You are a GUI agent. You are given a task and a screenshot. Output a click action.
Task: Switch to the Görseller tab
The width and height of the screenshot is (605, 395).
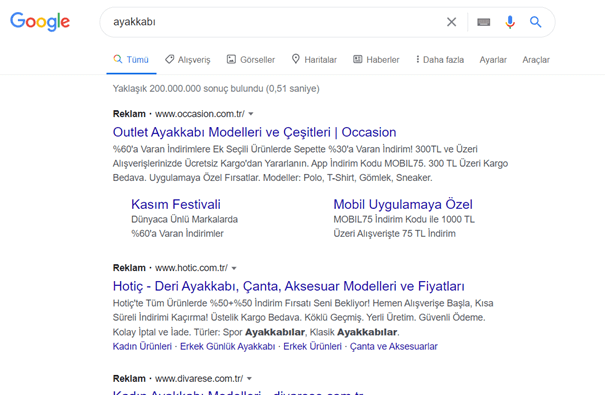coord(251,60)
